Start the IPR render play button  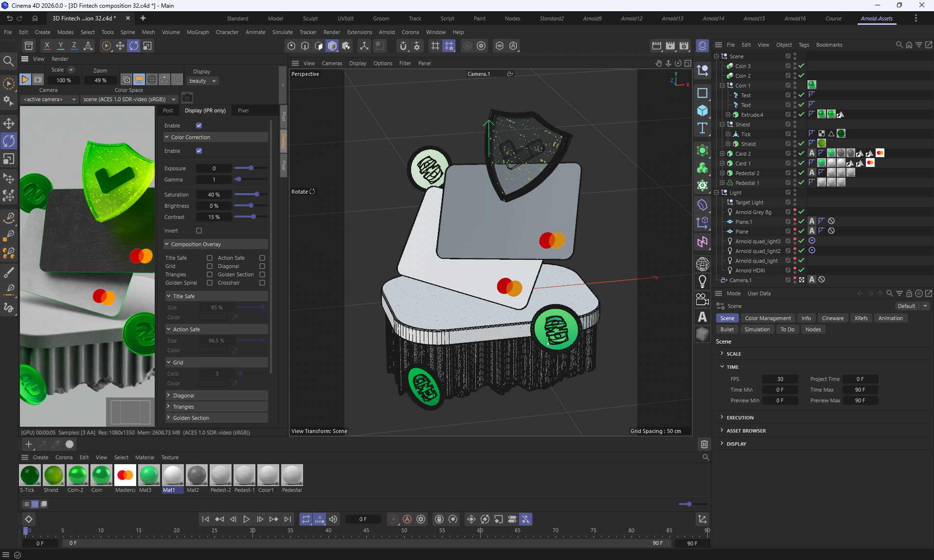(25, 79)
